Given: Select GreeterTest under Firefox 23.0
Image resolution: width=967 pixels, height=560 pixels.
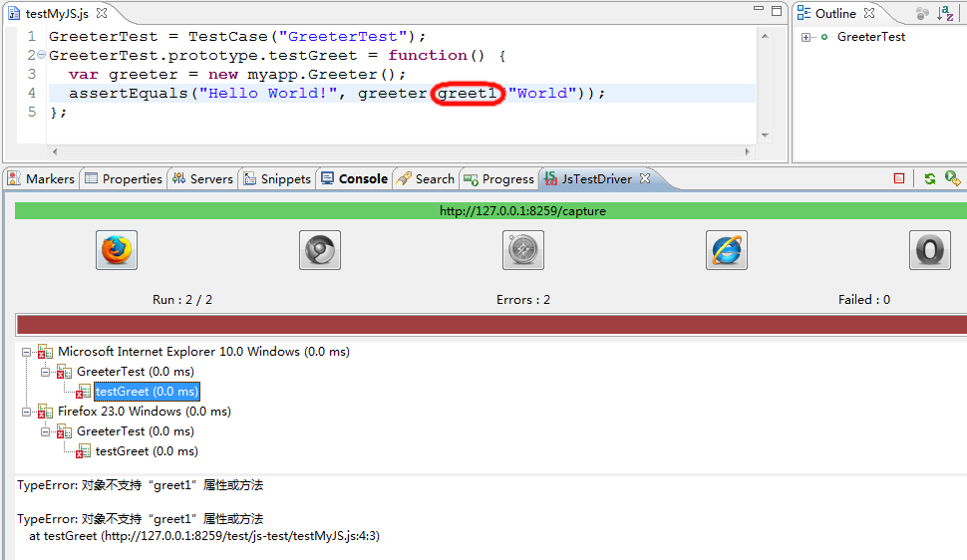Looking at the screenshot, I should [135, 431].
